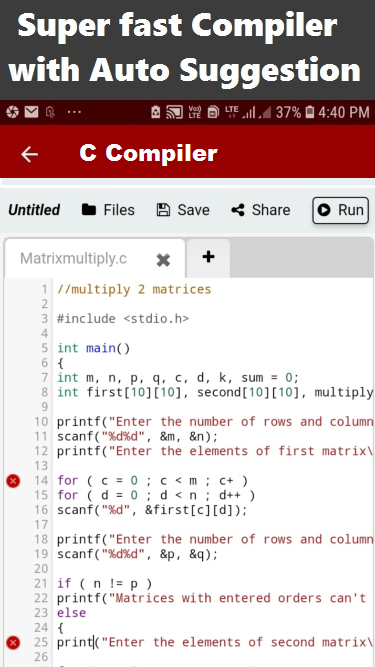Tap the battery icon in status bar
This screenshot has width=375, height=667.
click(x=310, y=112)
